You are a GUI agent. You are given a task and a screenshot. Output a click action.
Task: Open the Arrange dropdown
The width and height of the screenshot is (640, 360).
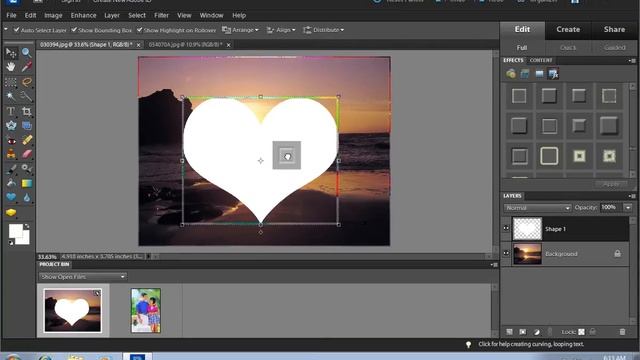tap(240, 30)
